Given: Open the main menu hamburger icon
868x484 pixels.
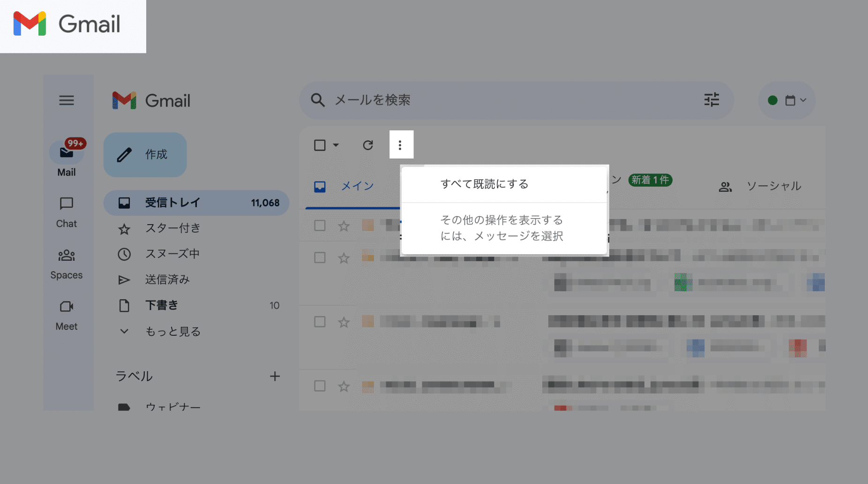Looking at the screenshot, I should click(67, 100).
